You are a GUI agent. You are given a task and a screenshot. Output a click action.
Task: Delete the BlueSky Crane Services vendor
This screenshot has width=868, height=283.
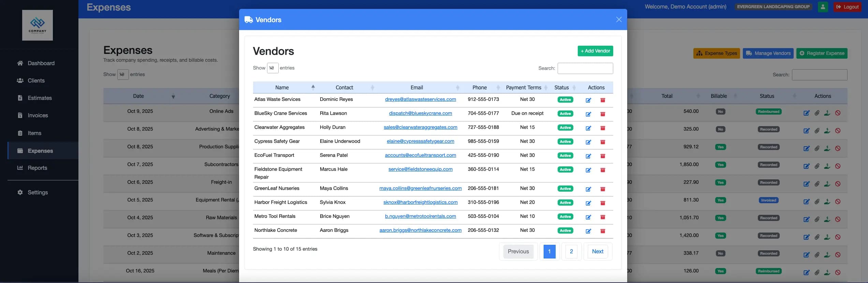tap(603, 114)
